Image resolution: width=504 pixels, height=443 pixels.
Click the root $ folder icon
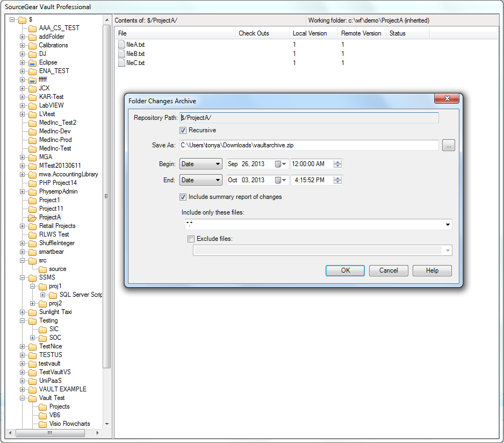coord(22,20)
